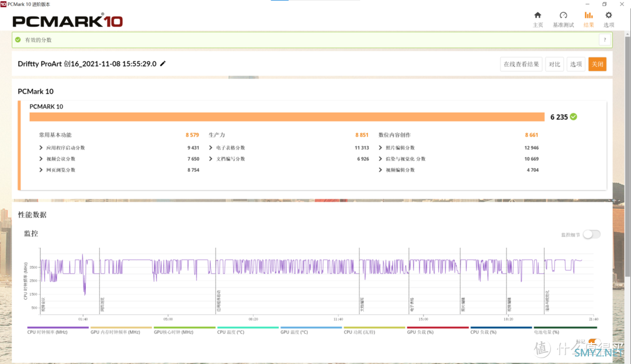Open the 基准测试 benchmark gauge icon
This screenshot has width=631, height=364.
click(x=563, y=15)
